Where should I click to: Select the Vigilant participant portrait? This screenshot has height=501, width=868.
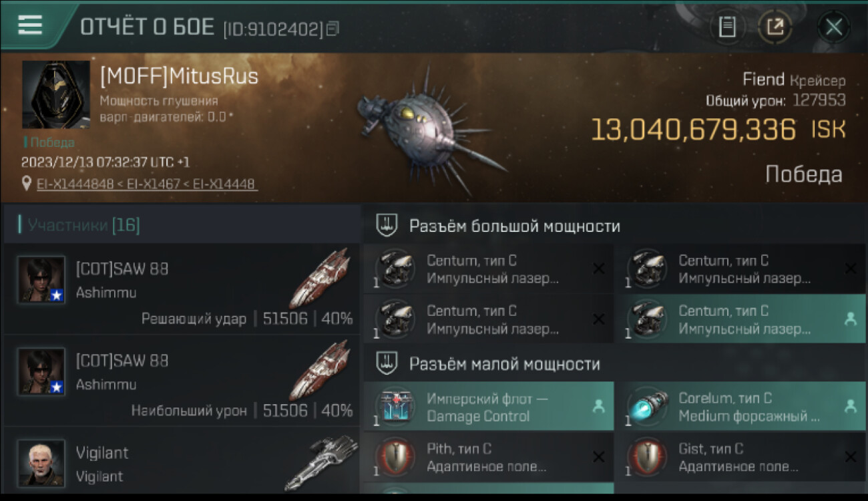41,462
